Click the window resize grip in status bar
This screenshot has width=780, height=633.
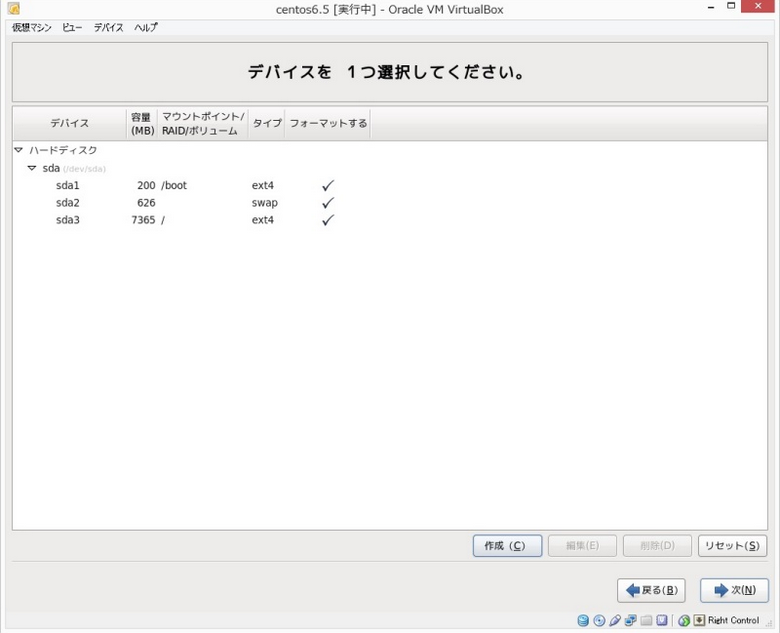click(769, 624)
